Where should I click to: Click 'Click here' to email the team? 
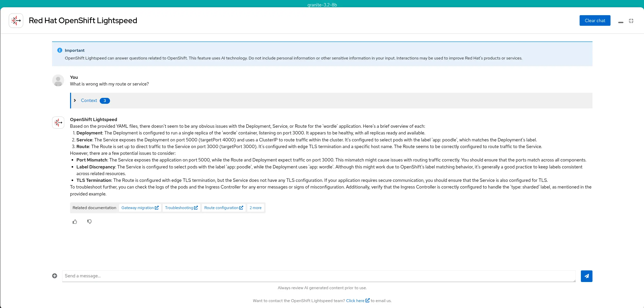[x=358, y=301]
